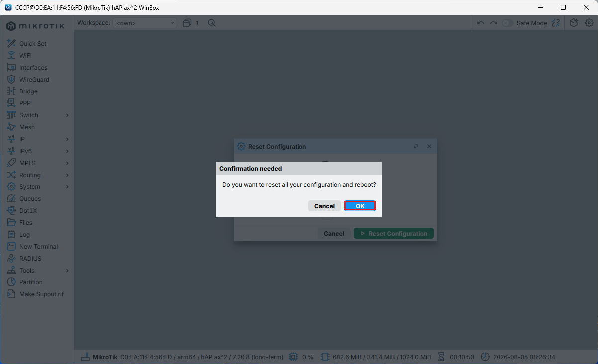This screenshot has height=364, width=598.
Task: Click the Redo arrow in the toolbar
Action: pos(494,23)
